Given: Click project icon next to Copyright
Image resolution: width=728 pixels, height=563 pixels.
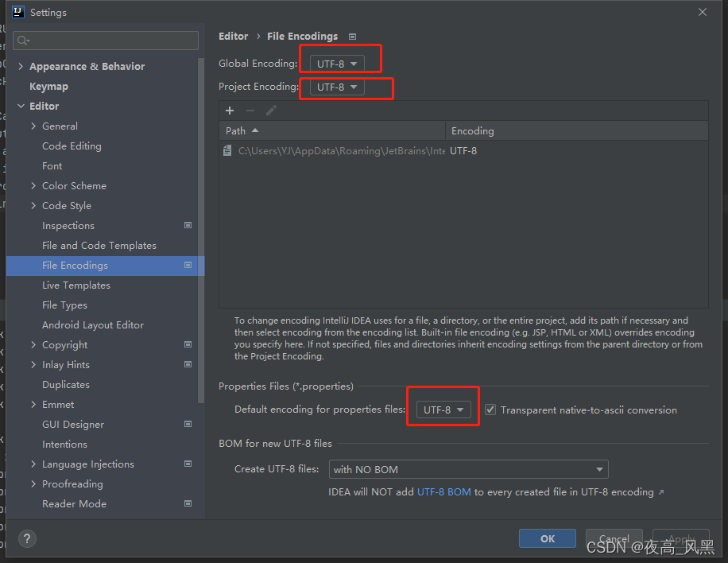Looking at the screenshot, I should (x=188, y=344).
